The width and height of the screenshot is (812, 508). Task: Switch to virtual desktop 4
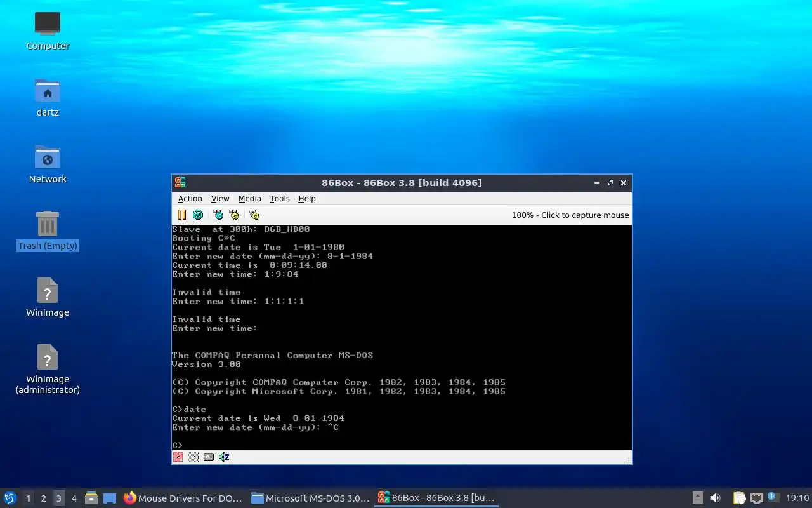74,498
